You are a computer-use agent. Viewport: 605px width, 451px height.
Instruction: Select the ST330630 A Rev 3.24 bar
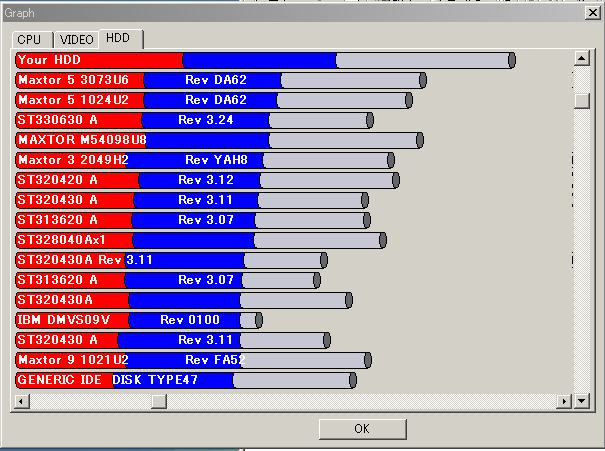[194, 120]
